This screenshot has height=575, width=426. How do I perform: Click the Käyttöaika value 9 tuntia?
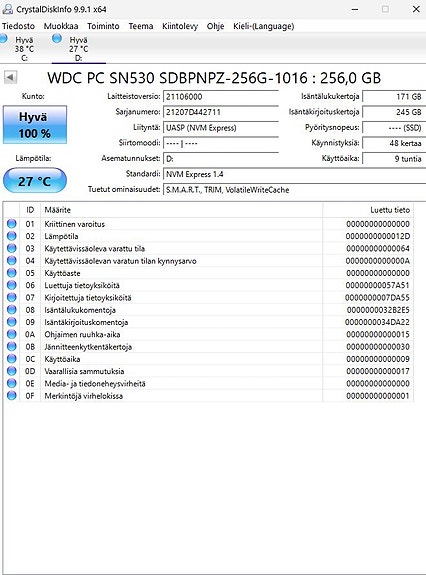click(x=394, y=159)
